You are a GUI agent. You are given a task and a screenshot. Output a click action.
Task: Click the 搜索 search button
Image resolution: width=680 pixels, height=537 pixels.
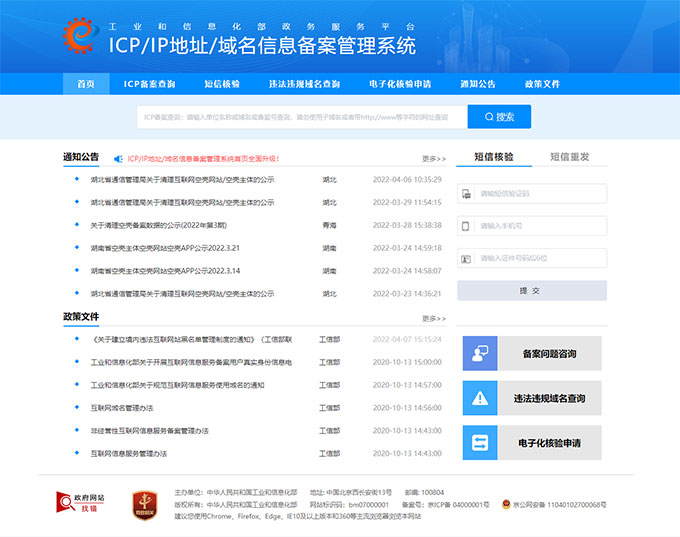tap(499, 117)
